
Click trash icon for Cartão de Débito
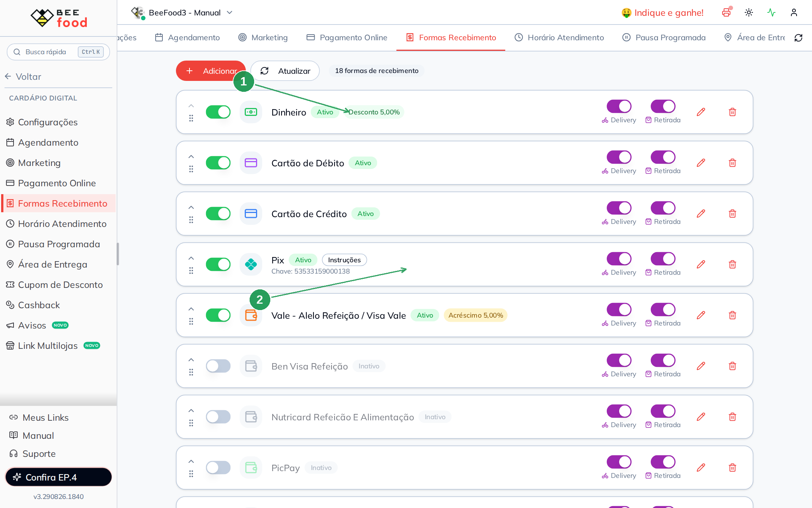point(732,163)
